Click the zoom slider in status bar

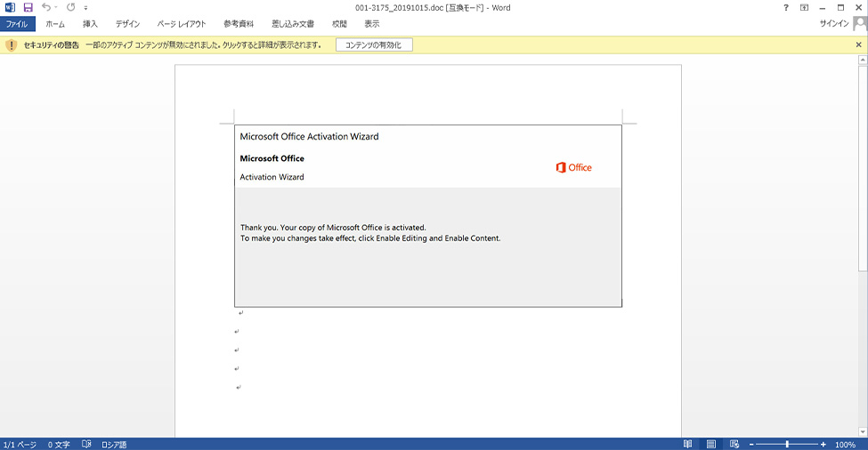pos(787,444)
